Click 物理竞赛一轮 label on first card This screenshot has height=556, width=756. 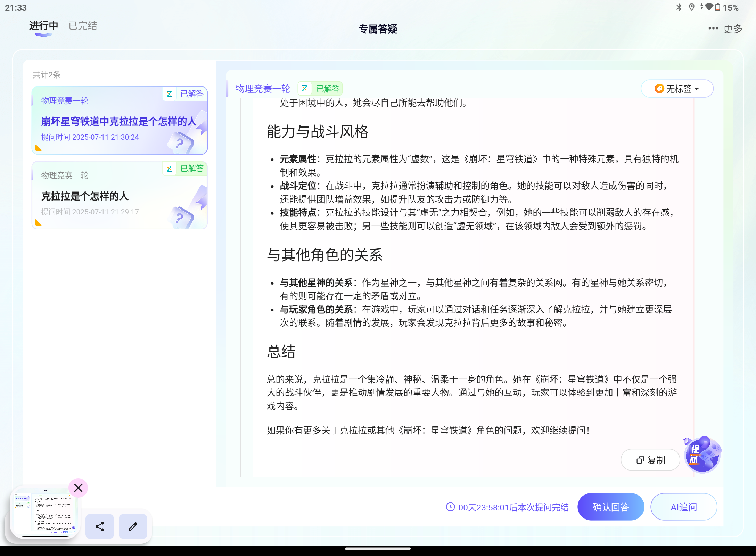(65, 101)
